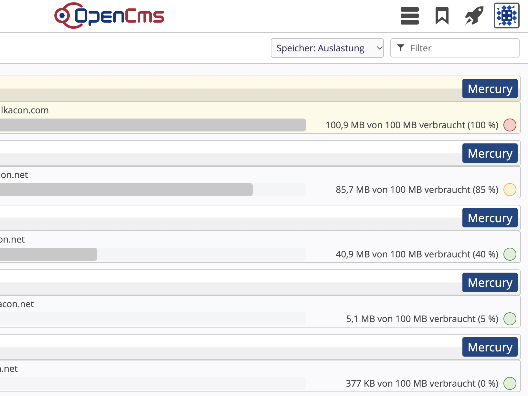
Task: Select text "40,9 MB von 100 MB verbraucht (40 %)"
Action: click(417, 254)
